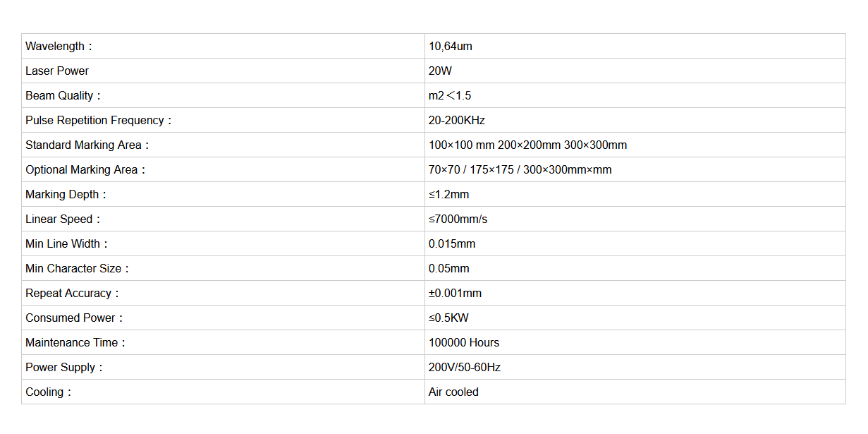Screen dimensions: 868x434
Task: Click the Optional Marking Area label
Action: (x=86, y=170)
